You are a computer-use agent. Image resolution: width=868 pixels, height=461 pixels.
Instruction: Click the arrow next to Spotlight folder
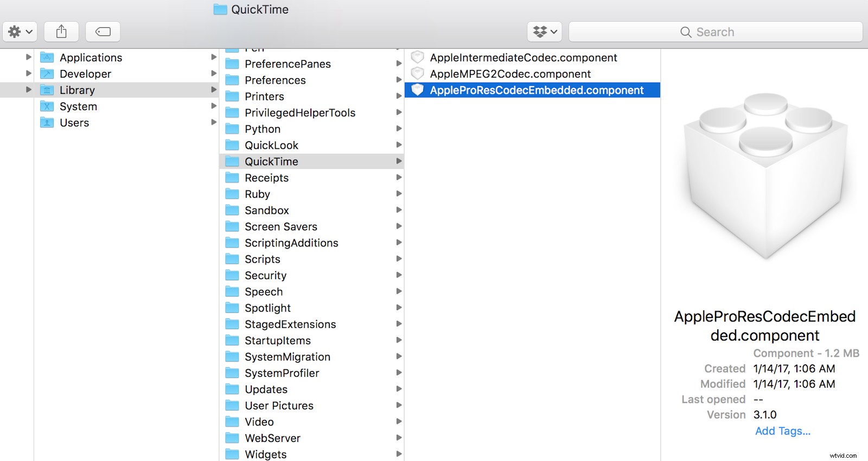pos(399,308)
